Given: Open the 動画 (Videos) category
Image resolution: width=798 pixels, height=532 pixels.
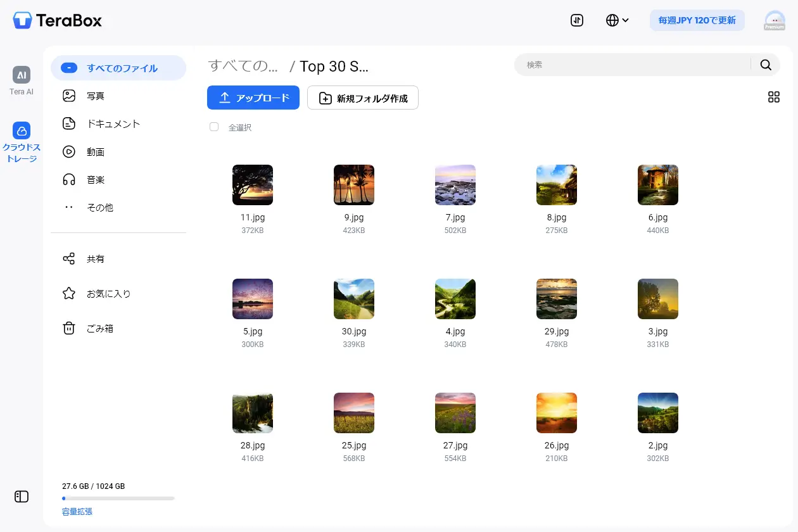Looking at the screenshot, I should point(95,151).
